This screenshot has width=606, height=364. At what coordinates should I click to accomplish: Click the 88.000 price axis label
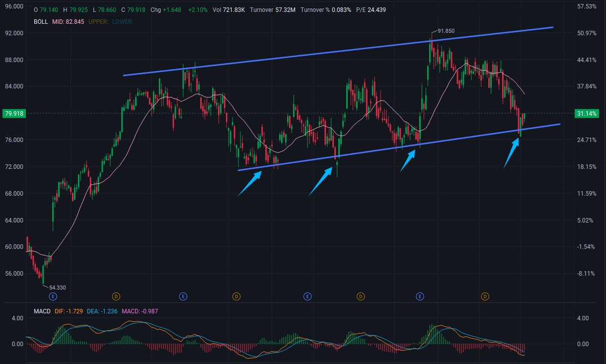coord(14,60)
